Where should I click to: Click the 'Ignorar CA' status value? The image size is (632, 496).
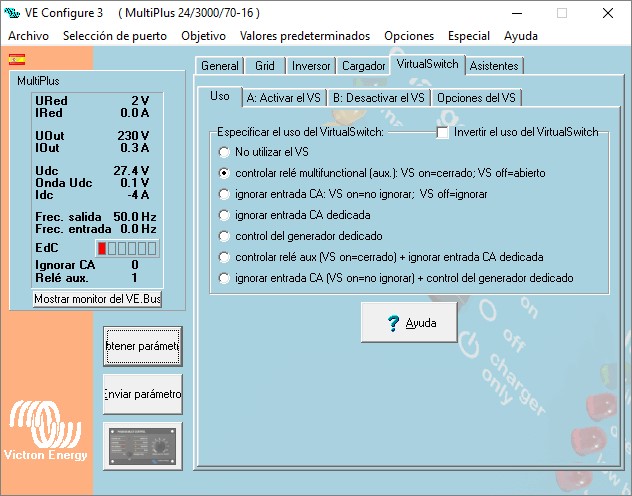point(135,265)
